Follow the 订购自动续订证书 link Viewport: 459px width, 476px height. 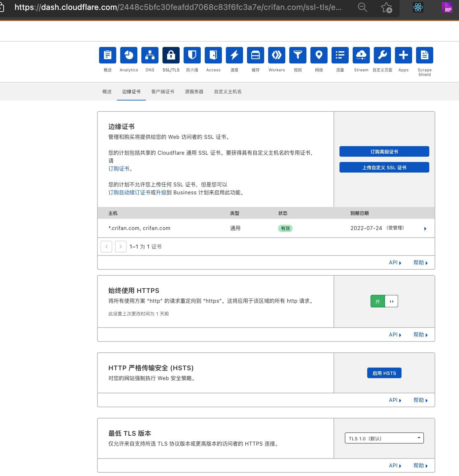129,192
